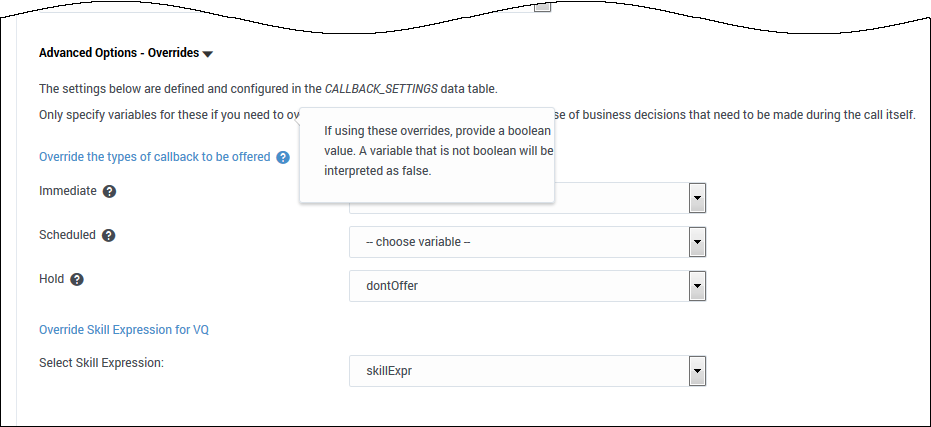Click the help icon beside Immediate

[x=110, y=191]
